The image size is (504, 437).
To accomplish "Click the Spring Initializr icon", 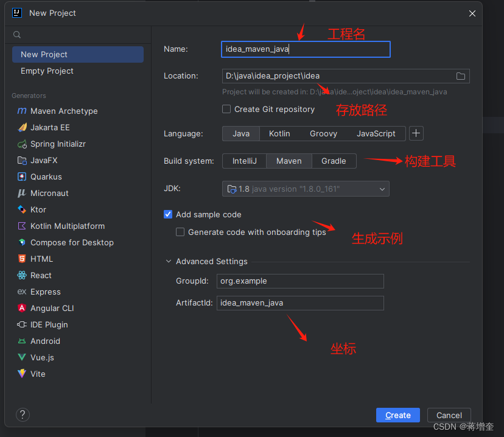I will [22, 144].
